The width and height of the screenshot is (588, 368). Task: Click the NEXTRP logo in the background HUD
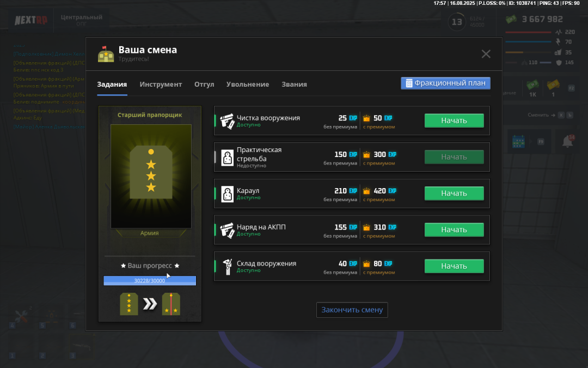(x=31, y=20)
